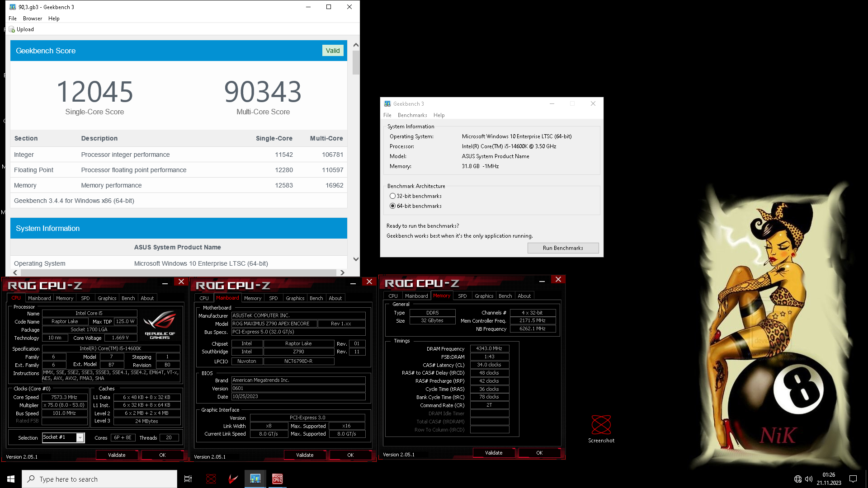
Task: Click the Republic of Gamers logo
Action: [160, 324]
